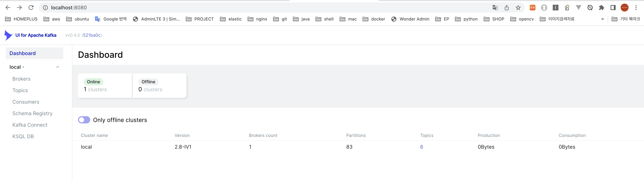Open the 이미지검색자료 bookmark folder
The image size is (644, 181).
pyautogui.click(x=557, y=19)
